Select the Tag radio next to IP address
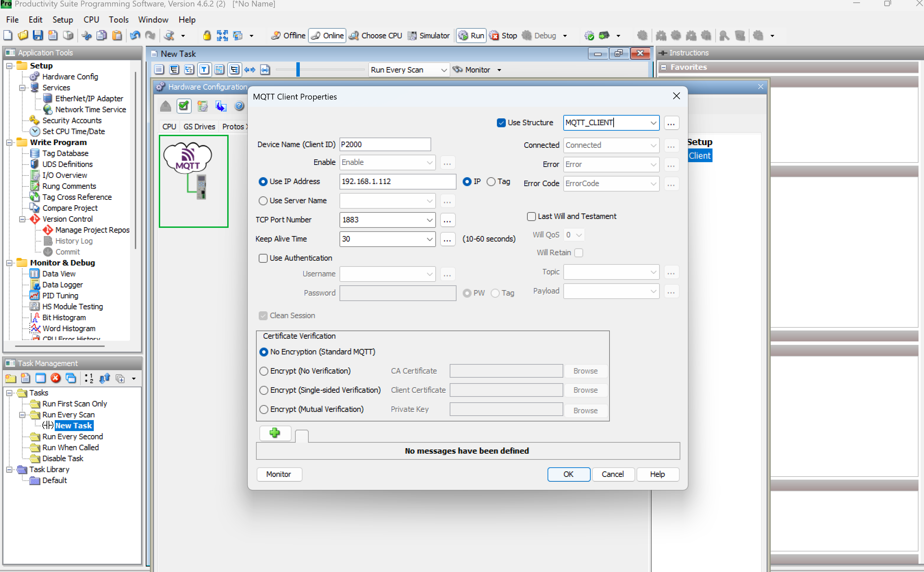This screenshot has height=572, width=924. click(491, 181)
